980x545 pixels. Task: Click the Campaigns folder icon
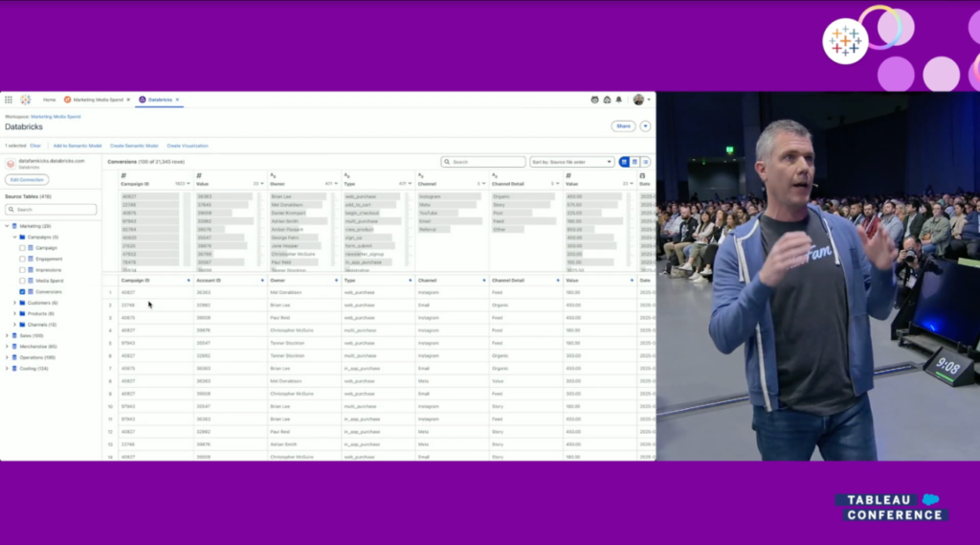(23, 238)
